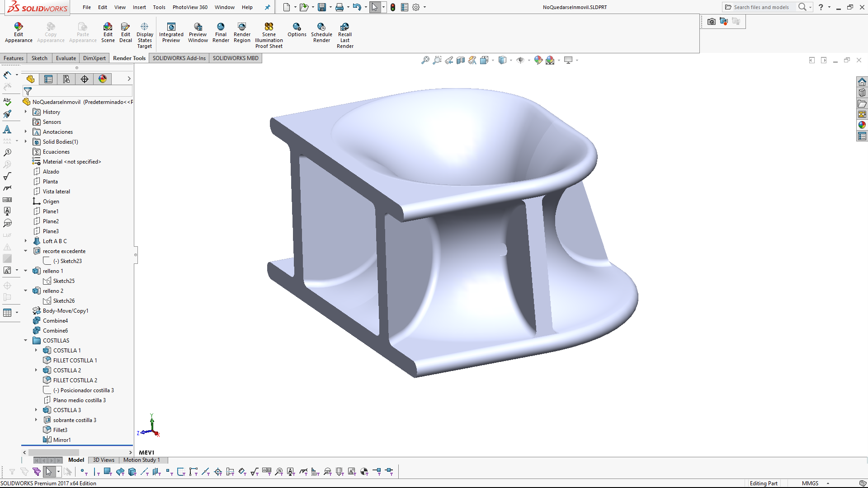The image size is (868, 488).
Task: Open PhotoView Options
Action: [297, 30]
